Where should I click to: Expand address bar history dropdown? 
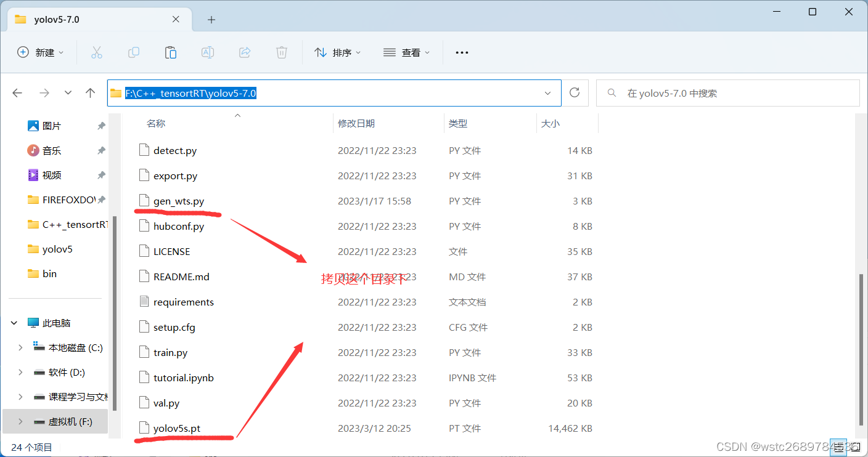[x=547, y=93]
